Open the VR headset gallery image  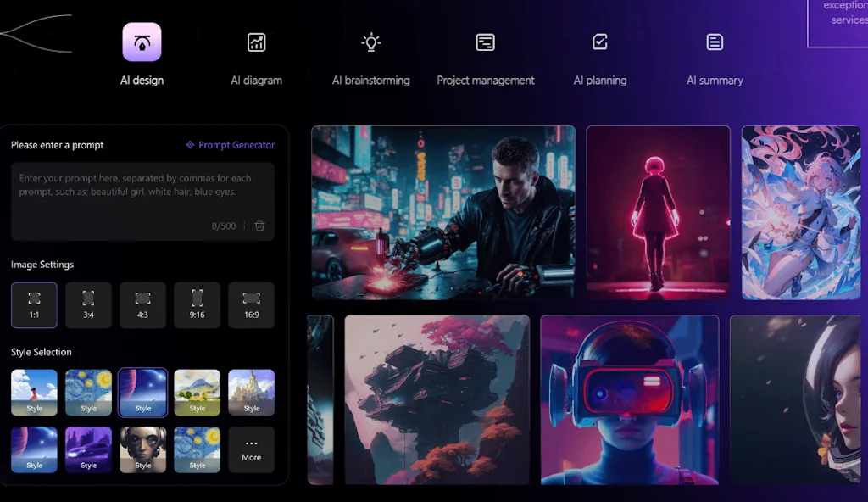(629, 399)
